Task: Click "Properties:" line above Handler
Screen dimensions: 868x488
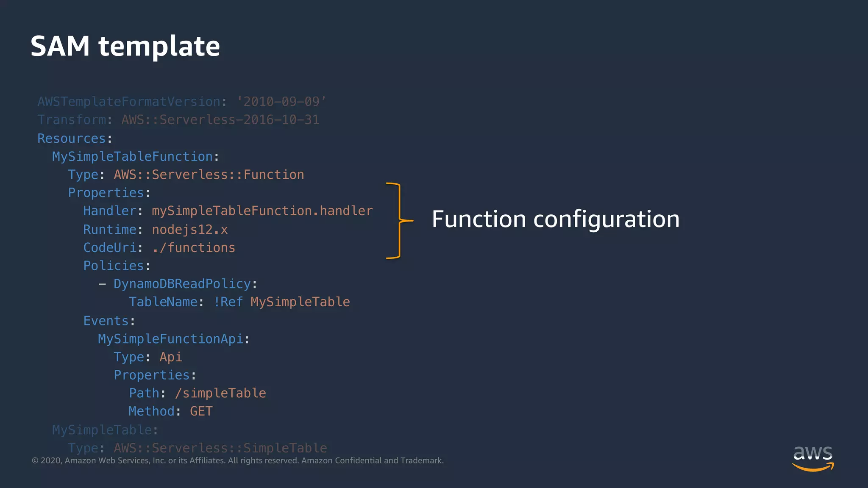Action: click(109, 193)
